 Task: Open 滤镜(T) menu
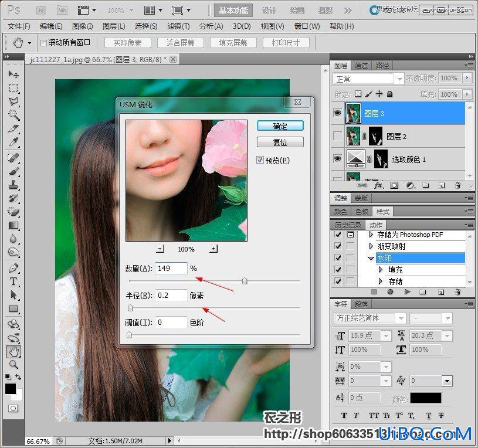coord(178,26)
